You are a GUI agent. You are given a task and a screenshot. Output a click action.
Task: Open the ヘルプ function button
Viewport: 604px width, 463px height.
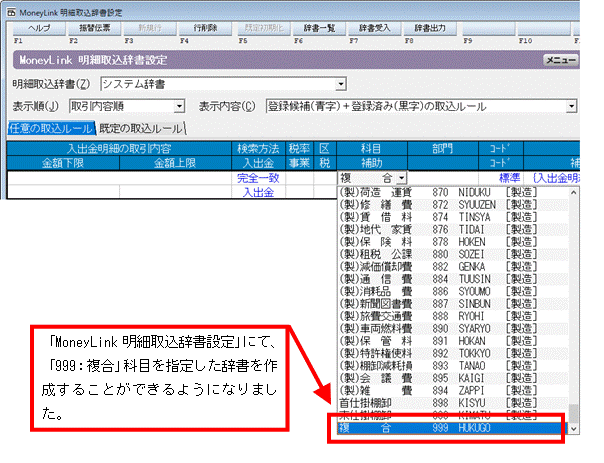pyautogui.click(x=39, y=28)
